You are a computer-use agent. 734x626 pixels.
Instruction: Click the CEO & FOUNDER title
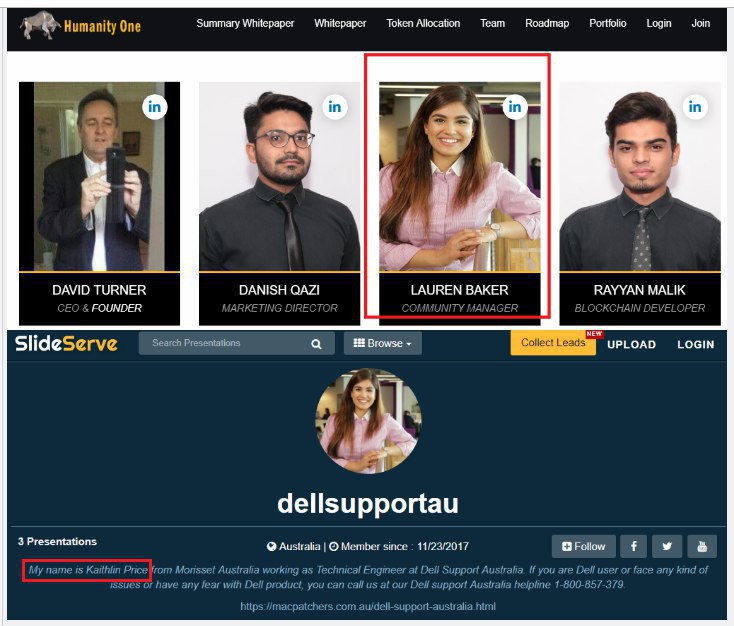(99, 308)
